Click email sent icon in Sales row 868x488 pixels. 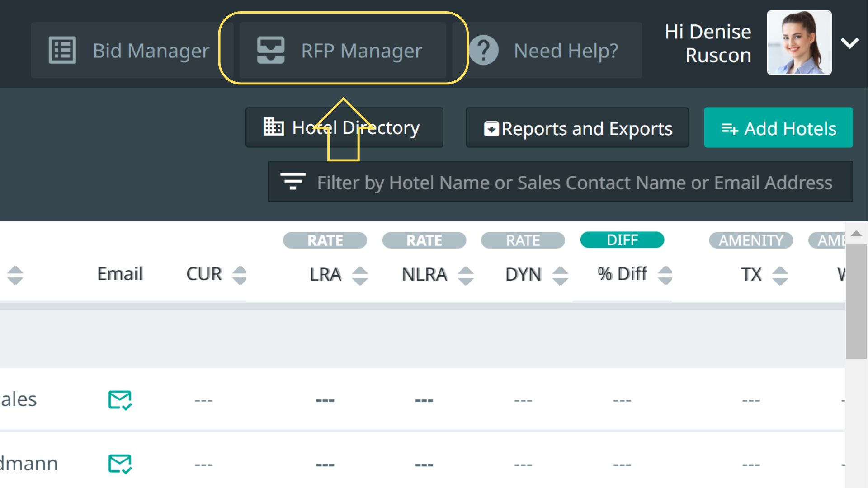120,400
